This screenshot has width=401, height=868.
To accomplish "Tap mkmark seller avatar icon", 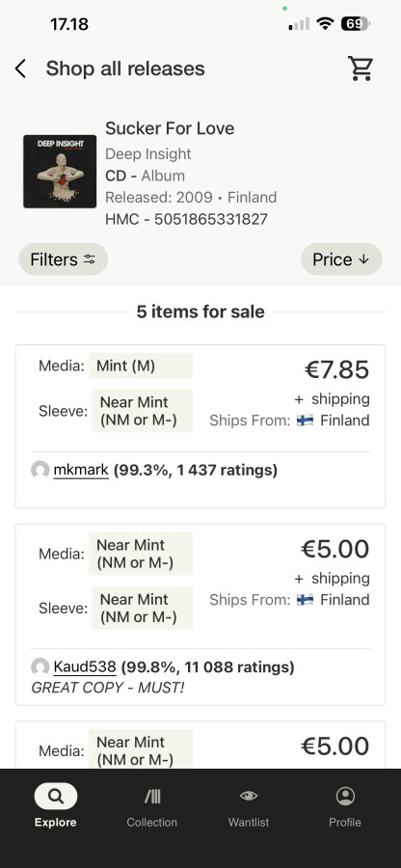I will 40,471.
